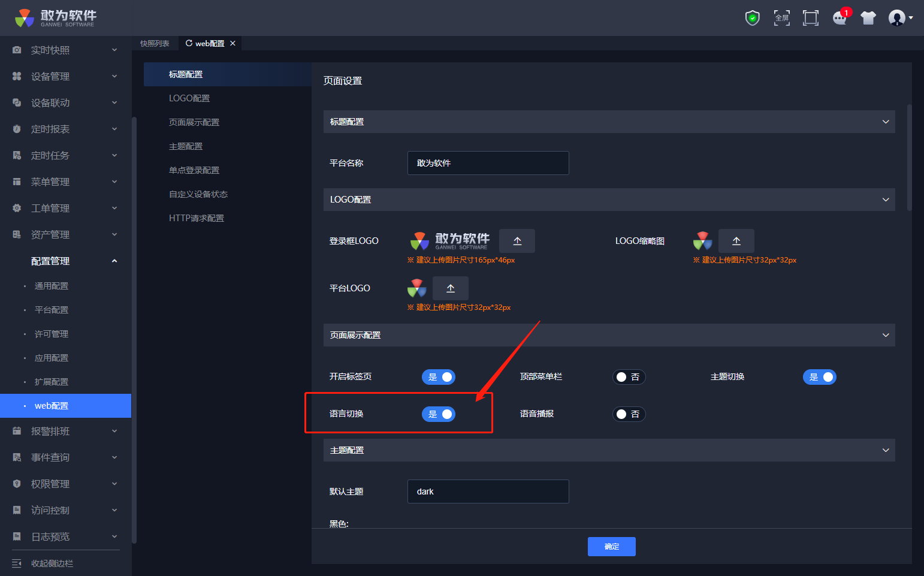The image size is (924, 576).
Task: Upload a new 平台LOGO image
Action: tap(451, 288)
